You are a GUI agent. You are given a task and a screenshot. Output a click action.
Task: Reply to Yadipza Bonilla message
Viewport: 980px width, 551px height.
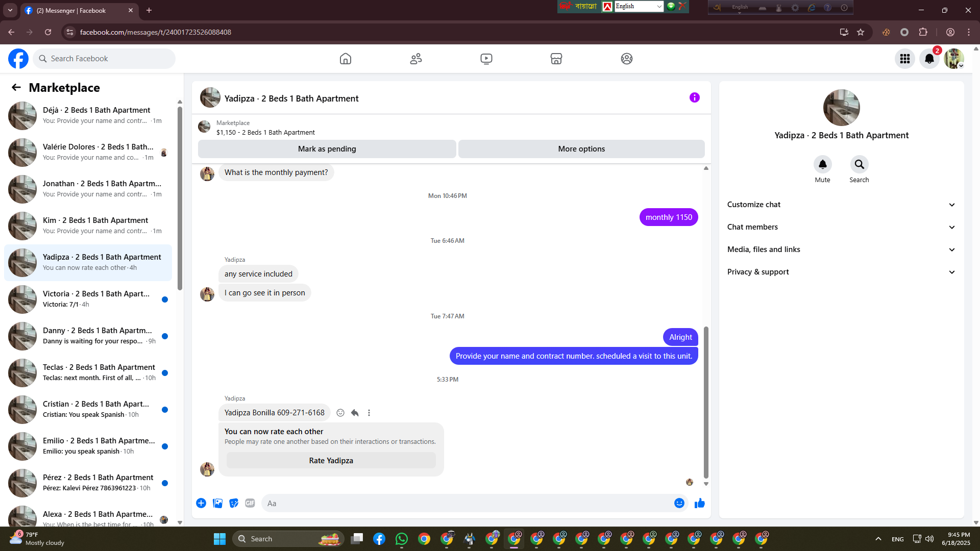(355, 413)
